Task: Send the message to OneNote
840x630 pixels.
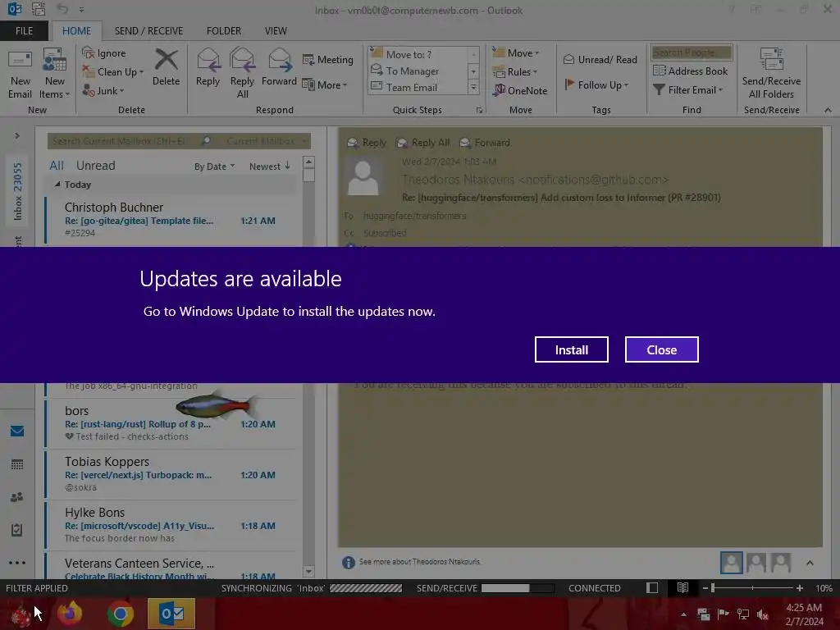Action: click(x=520, y=90)
